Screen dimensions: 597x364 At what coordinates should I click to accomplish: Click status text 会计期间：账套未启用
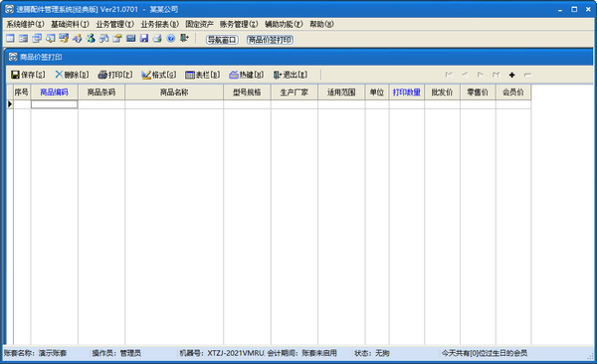click(x=301, y=353)
